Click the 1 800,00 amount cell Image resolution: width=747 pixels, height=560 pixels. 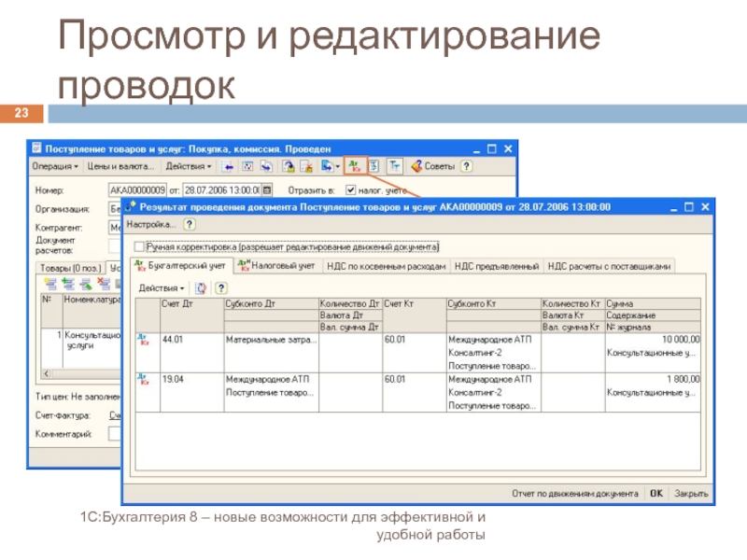tap(653, 379)
